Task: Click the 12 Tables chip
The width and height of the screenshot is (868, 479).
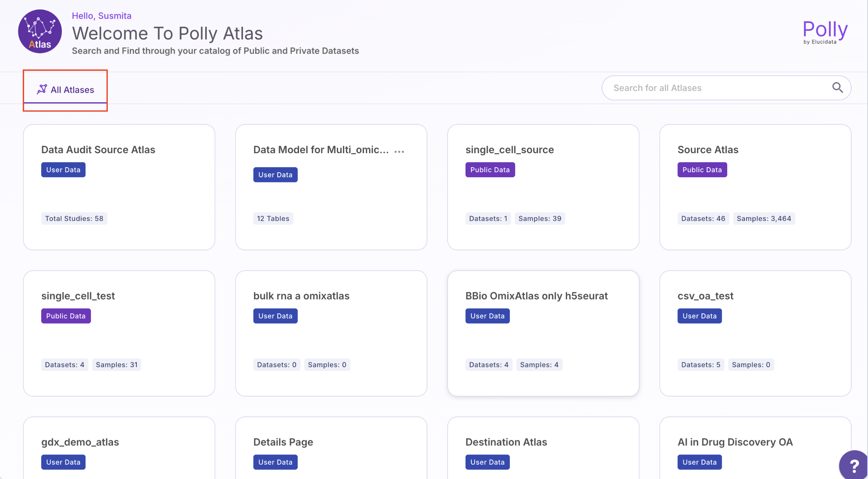Action: (273, 219)
